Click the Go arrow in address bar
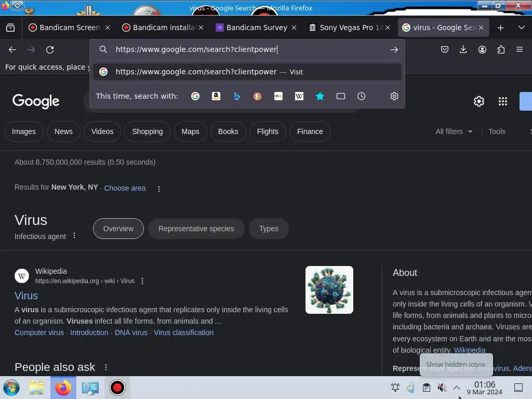Viewport: 532px width, 399px height. click(x=394, y=49)
